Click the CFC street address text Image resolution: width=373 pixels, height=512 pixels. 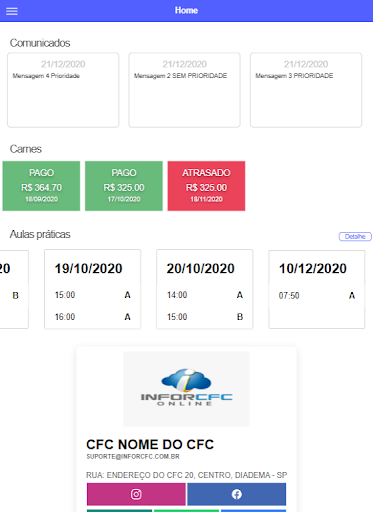tap(186, 475)
